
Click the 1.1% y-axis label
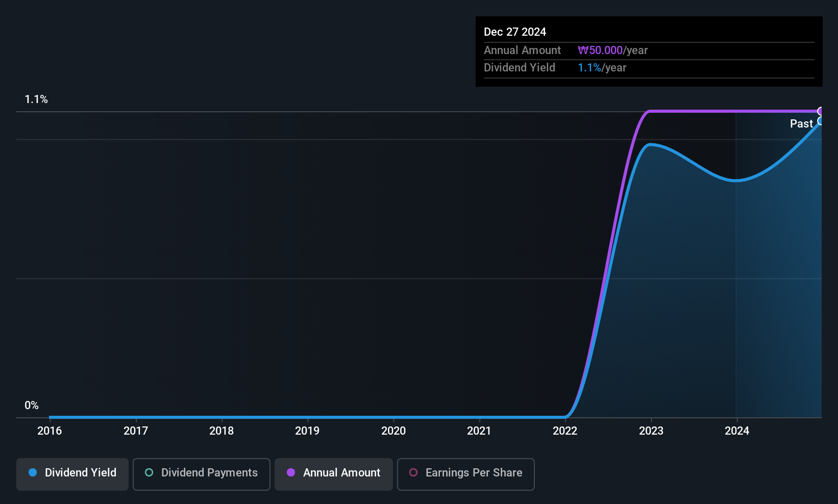[36, 99]
